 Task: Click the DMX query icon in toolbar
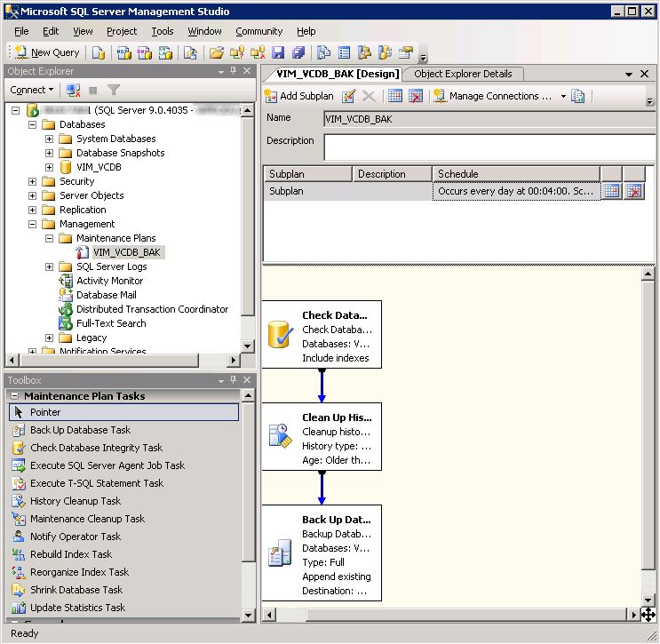pos(145,52)
